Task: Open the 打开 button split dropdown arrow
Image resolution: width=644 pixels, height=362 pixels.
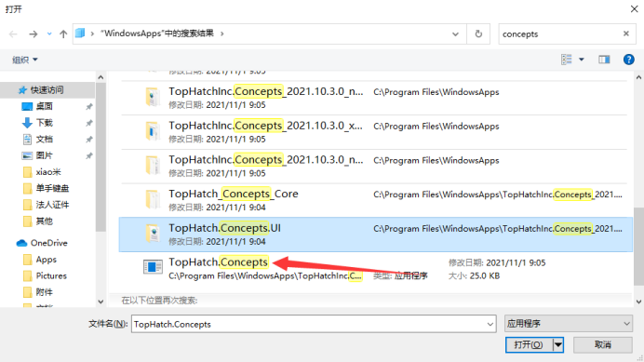Action: 558,344
